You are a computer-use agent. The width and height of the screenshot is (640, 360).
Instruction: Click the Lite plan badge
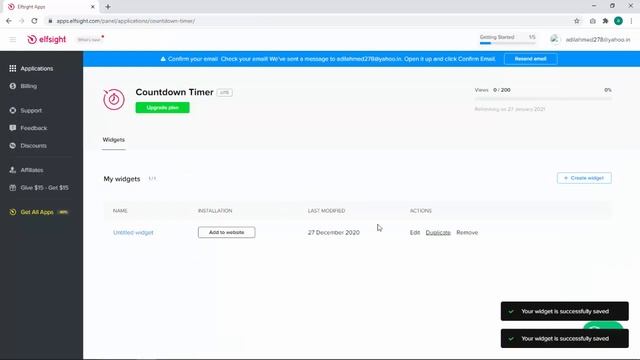click(224, 93)
